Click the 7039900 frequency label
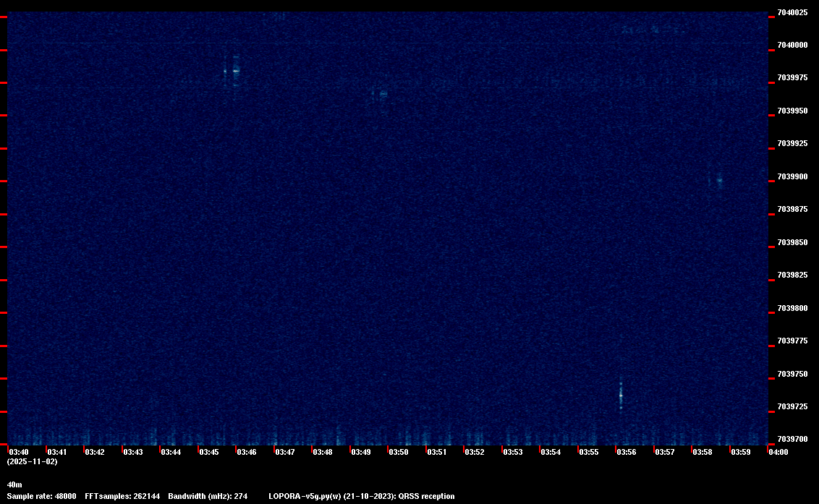819x504 pixels. (792, 177)
